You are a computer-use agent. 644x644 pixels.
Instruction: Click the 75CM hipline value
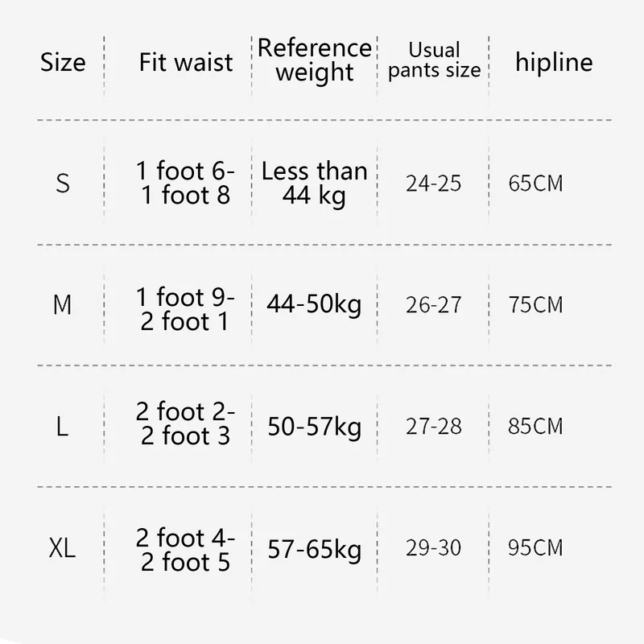[536, 305]
